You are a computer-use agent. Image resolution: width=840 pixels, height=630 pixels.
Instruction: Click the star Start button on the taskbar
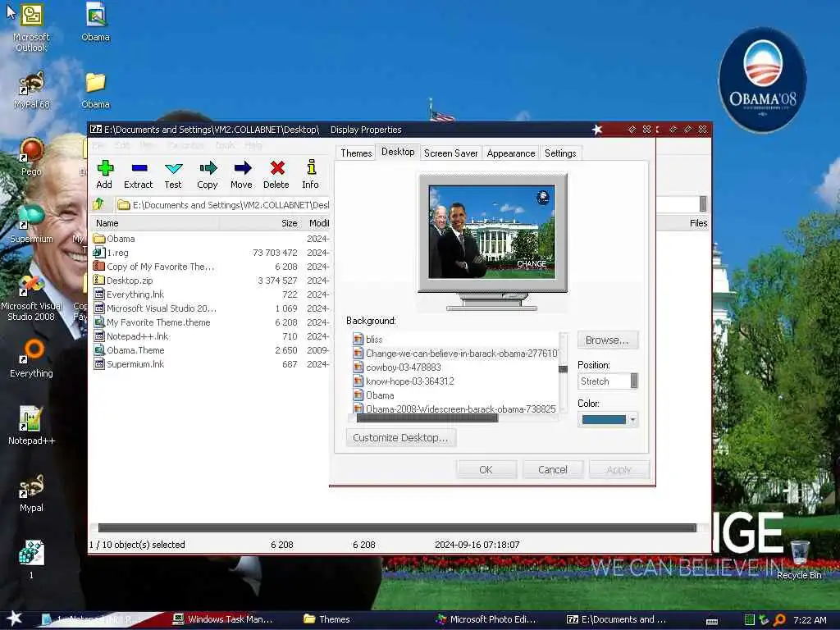(14, 619)
